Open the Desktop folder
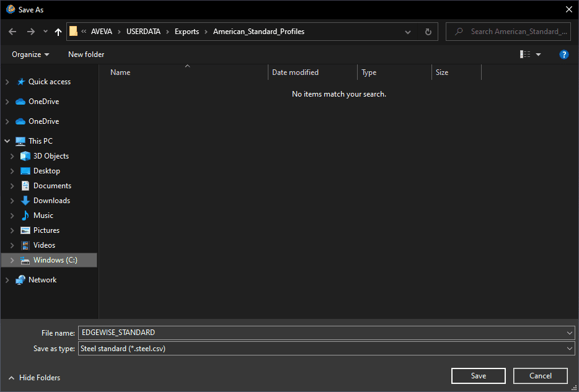The height and width of the screenshot is (392, 579). tap(46, 171)
